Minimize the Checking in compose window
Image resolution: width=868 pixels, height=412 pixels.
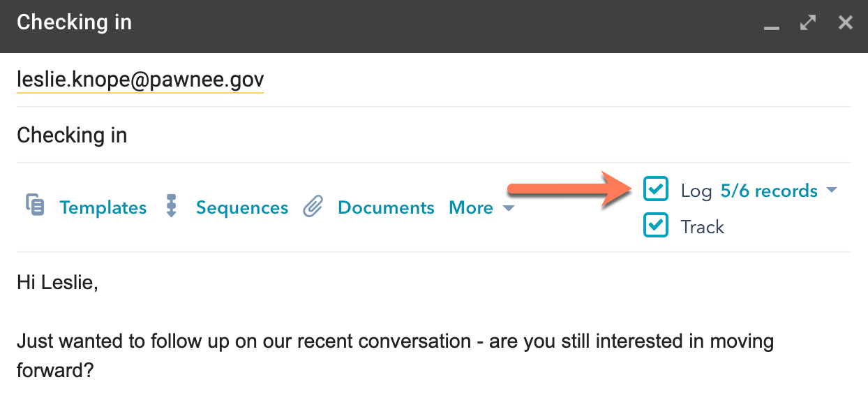[x=771, y=24]
